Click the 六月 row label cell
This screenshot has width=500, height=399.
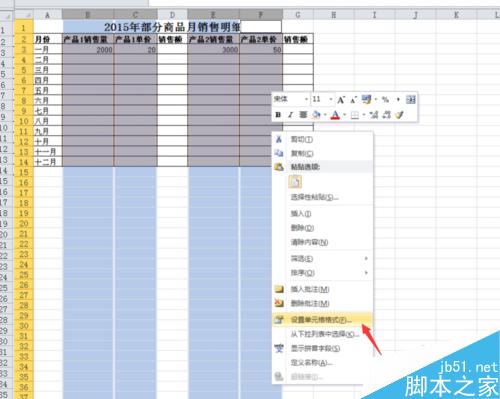48,101
